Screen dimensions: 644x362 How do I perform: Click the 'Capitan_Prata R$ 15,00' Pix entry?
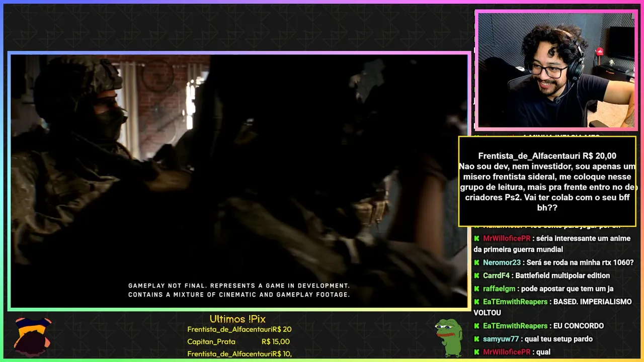pos(239,341)
